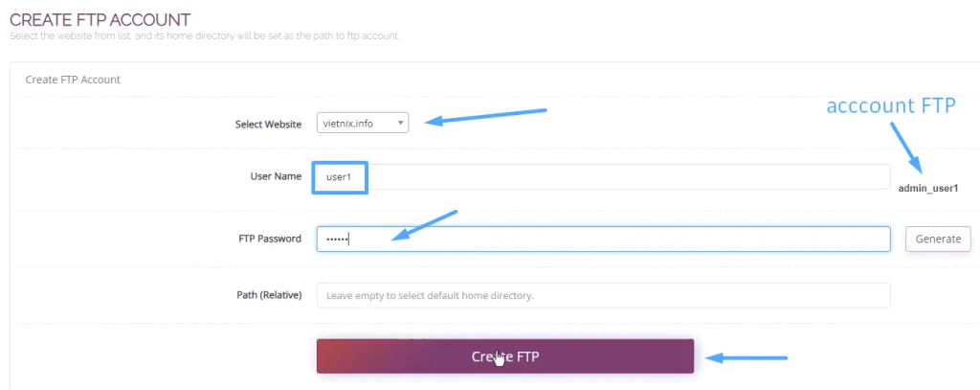Click the Select Website label

click(x=268, y=124)
